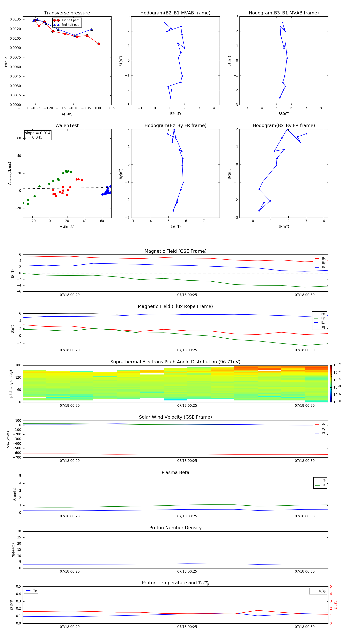Click the "WalenTest" plot title
The height and width of the screenshot is (644, 351).
(67, 125)
